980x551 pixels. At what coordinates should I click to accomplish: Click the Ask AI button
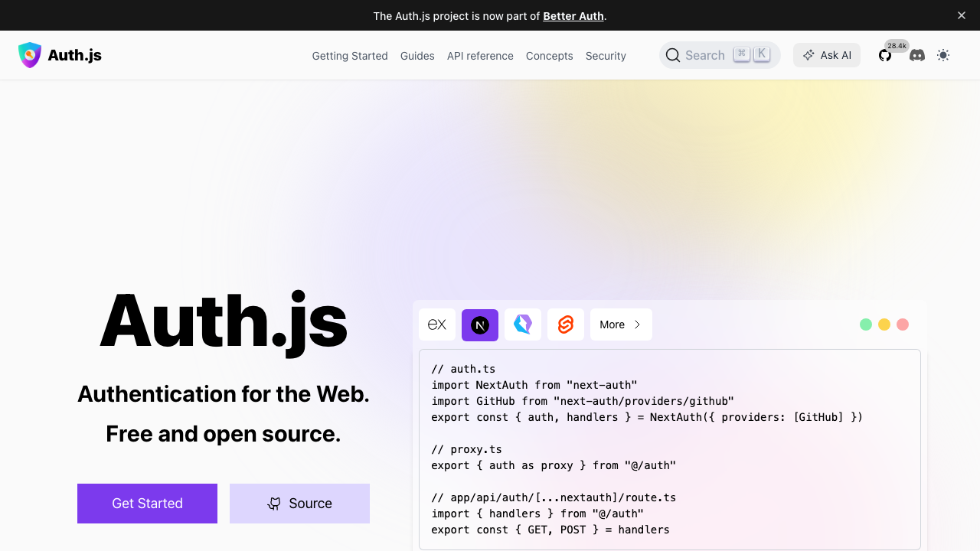click(x=827, y=55)
